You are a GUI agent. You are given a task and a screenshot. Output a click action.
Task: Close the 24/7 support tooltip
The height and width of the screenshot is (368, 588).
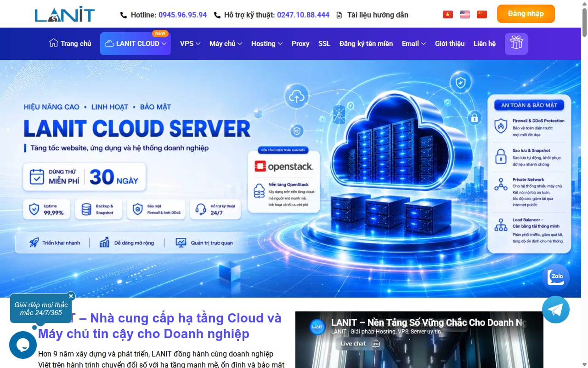pyautogui.click(x=71, y=296)
